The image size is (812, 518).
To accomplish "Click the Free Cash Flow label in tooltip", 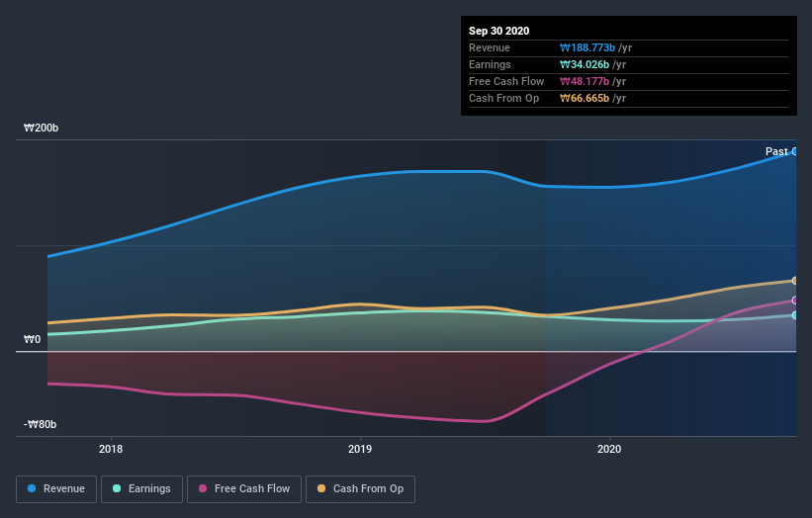I will 506,81.
